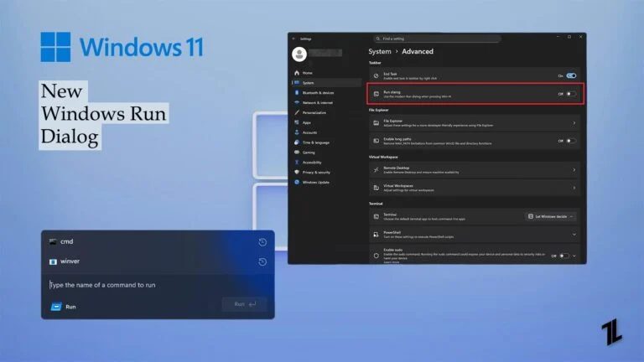
Task: Expand the PowerShell section
Action: click(574, 235)
